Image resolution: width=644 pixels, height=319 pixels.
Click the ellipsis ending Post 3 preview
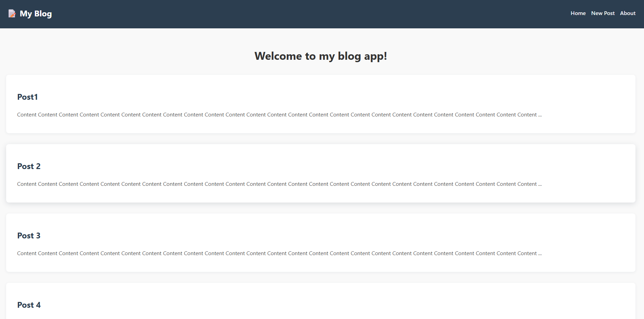[x=540, y=254]
